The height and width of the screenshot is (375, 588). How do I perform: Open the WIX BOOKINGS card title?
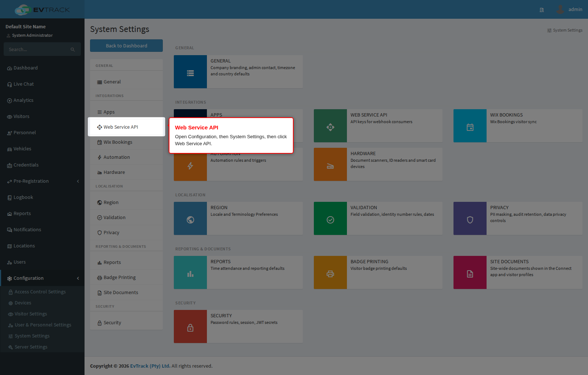506,115
